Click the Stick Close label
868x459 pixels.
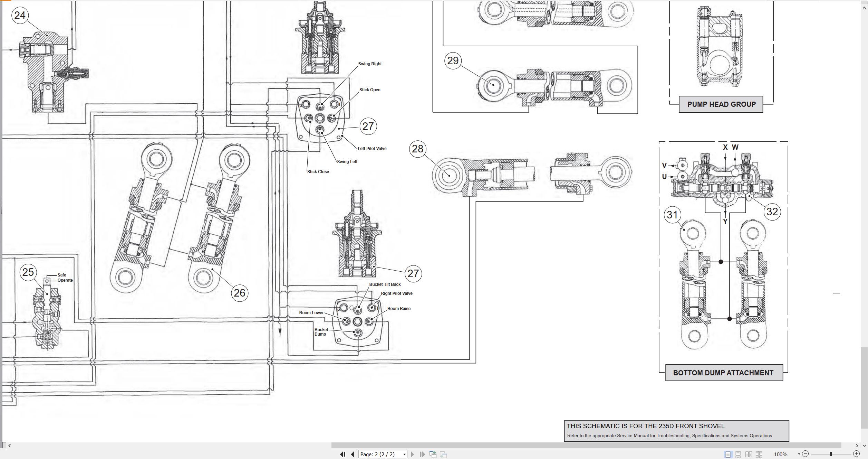[x=318, y=172]
